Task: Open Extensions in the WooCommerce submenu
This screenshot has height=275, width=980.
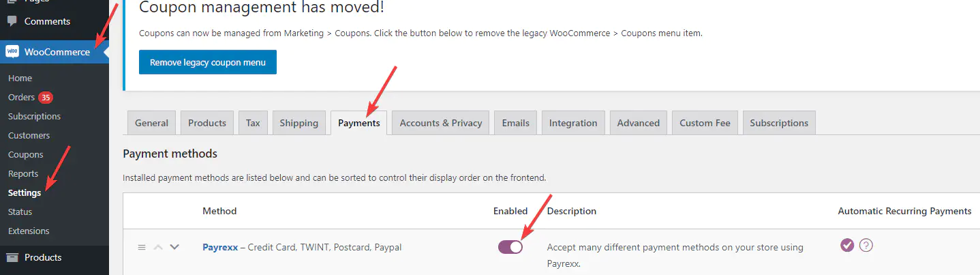Action: pyautogui.click(x=29, y=231)
